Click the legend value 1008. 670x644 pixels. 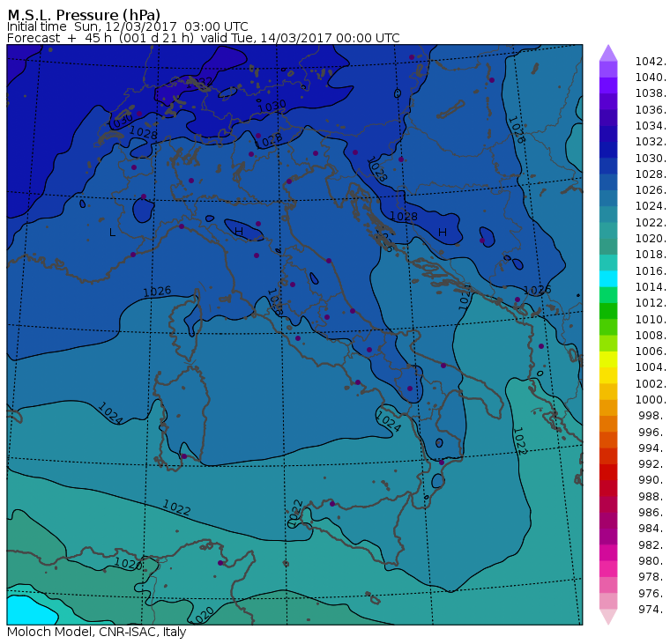pos(651,336)
